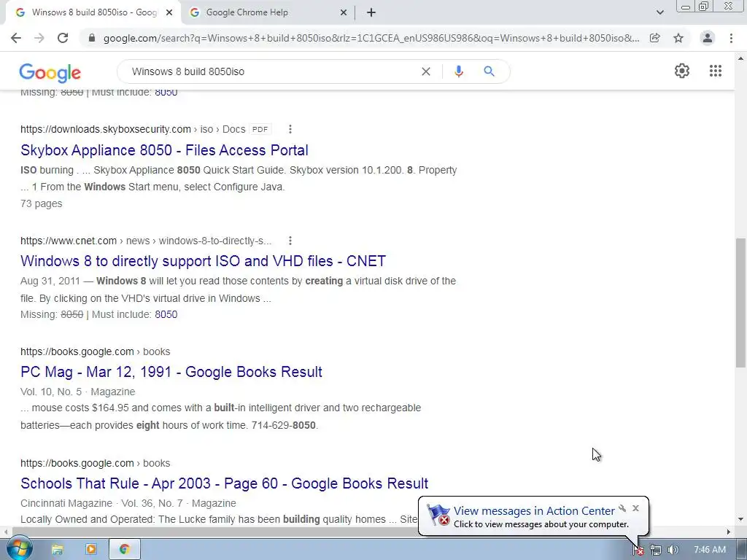Open PC Mag Mar 12, 1991 result
Image resolution: width=747 pixels, height=560 pixels.
pyautogui.click(x=171, y=372)
